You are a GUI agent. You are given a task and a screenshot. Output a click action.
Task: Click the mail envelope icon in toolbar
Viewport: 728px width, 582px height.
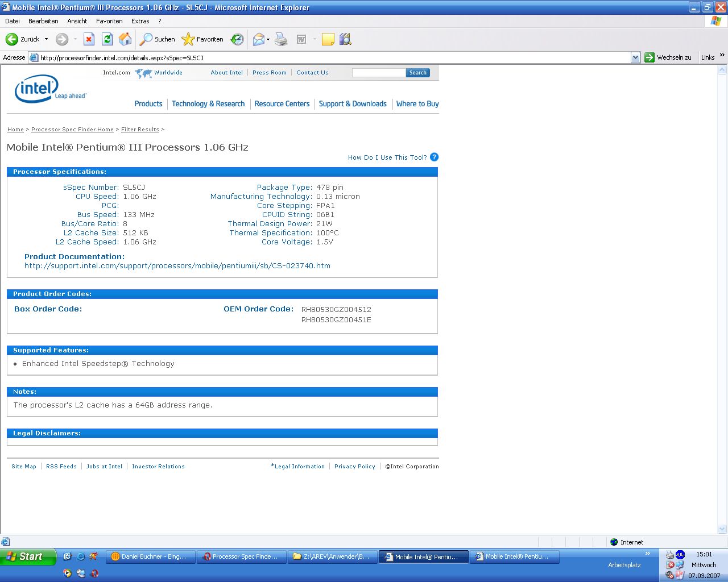tap(258, 39)
